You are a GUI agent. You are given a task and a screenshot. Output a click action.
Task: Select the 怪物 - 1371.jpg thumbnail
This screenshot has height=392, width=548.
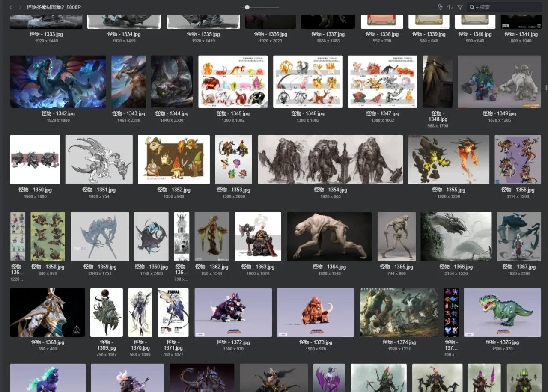click(173, 312)
